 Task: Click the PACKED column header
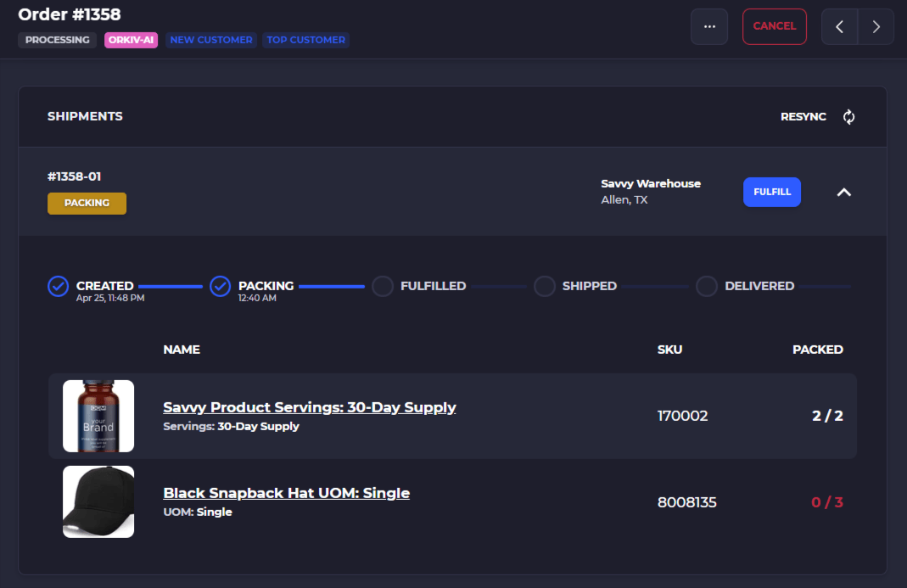pyautogui.click(x=818, y=350)
